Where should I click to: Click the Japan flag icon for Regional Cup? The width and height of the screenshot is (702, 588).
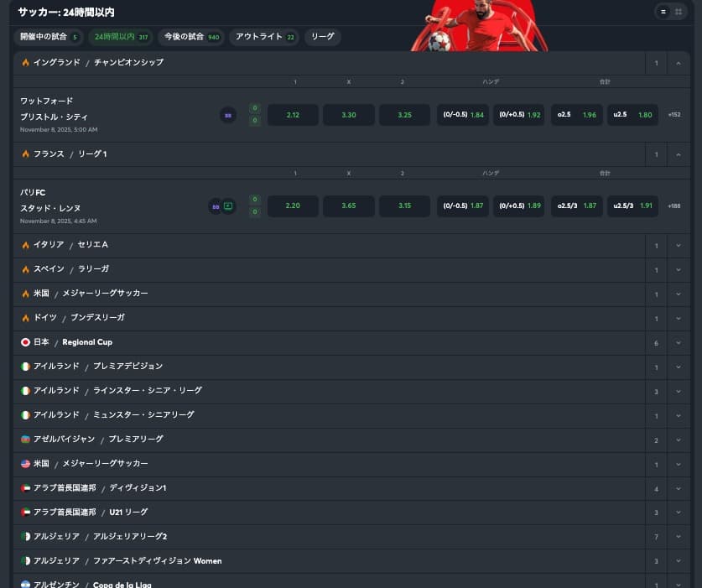pos(25,342)
